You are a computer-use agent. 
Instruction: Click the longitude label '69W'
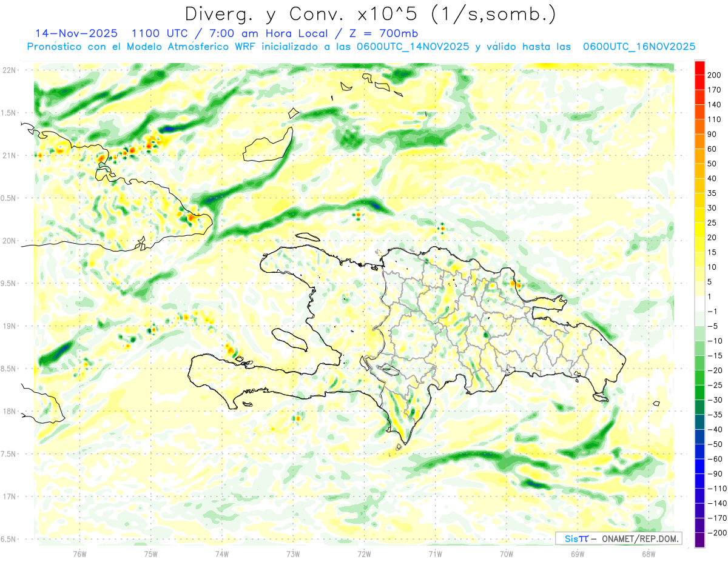coord(578,554)
